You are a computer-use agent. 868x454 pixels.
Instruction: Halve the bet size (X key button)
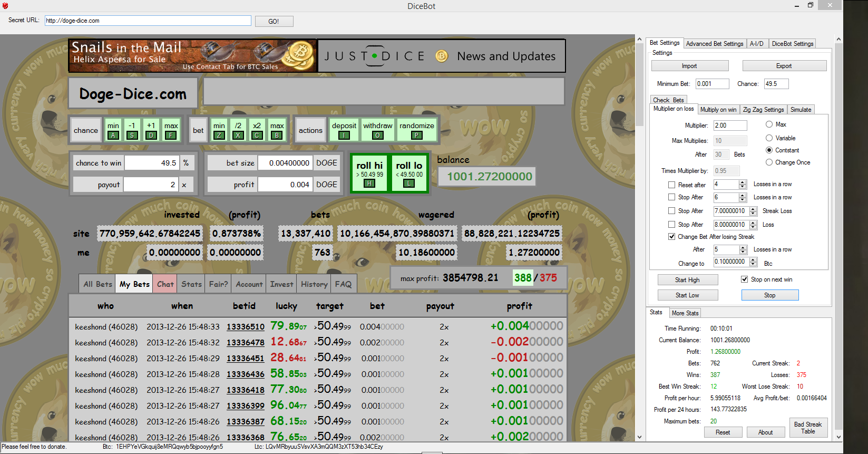click(x=238, y=130)
